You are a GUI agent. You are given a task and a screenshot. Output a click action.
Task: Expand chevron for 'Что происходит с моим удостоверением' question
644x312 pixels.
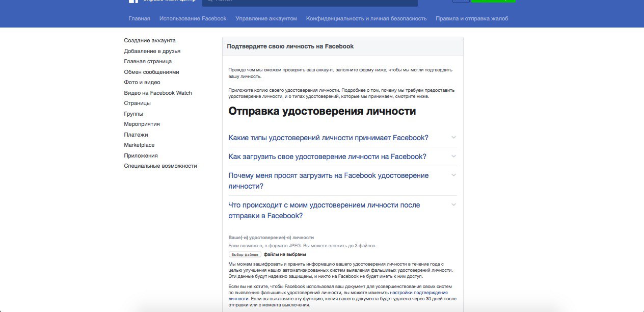click(453, 204)
